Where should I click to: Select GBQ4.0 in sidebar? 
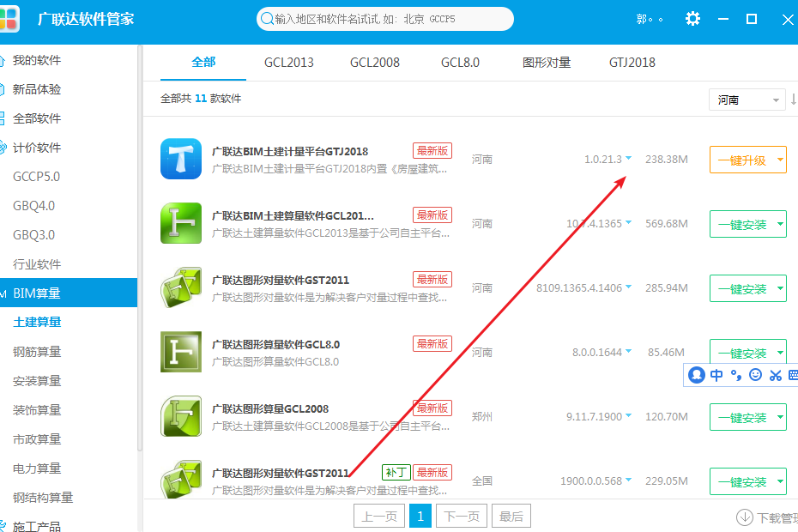[33, 206]
